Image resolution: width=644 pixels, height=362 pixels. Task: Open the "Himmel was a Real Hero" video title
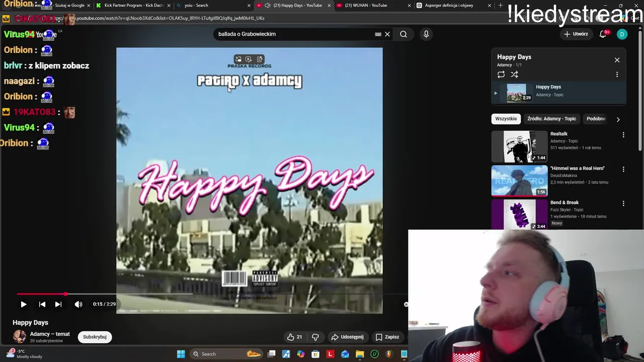click(x=577, y=168)
